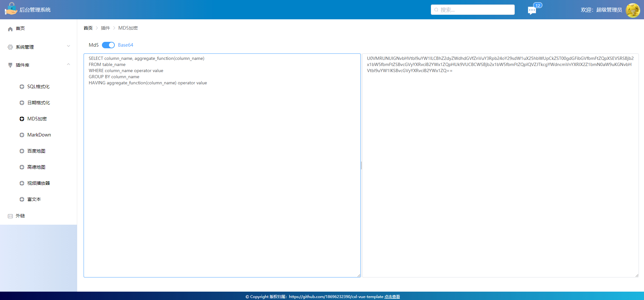The height and width of the screenshot is (300, 644).
Task: Open the 富文本 plugin page
Action: click(39, 199)
